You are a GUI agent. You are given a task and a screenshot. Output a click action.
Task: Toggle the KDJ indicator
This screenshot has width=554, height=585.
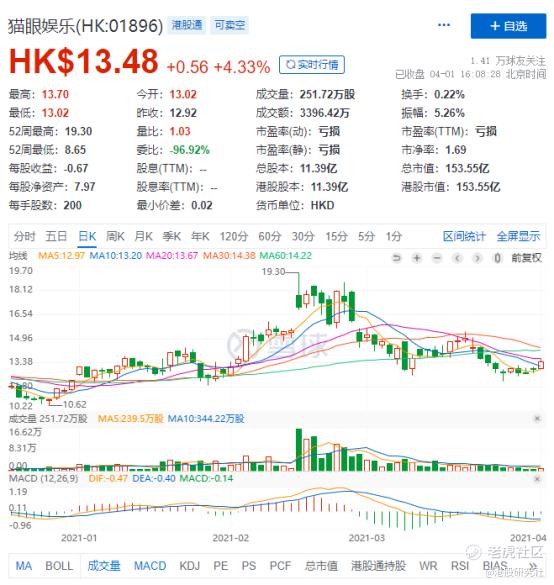tap(190, 566)
